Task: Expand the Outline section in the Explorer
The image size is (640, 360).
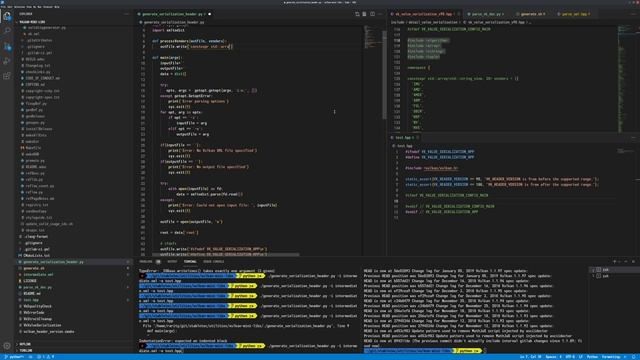Action: point(25,344)
